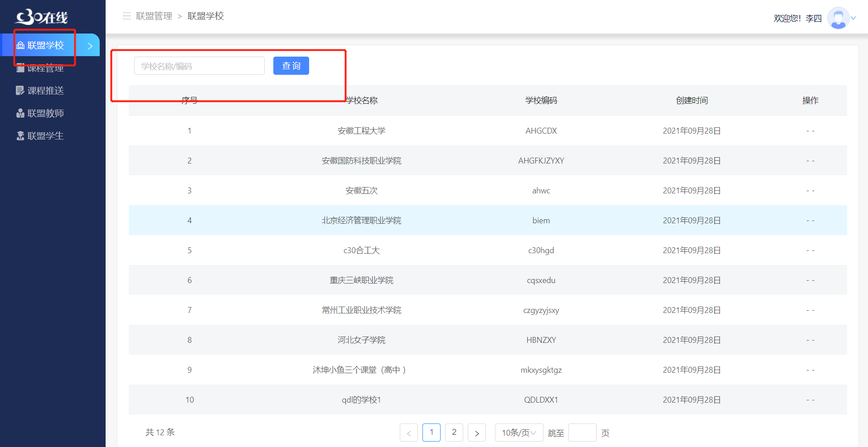The image size is (868, 447).
Task: Click the alliance school building icon
Action: pos(20,45)
